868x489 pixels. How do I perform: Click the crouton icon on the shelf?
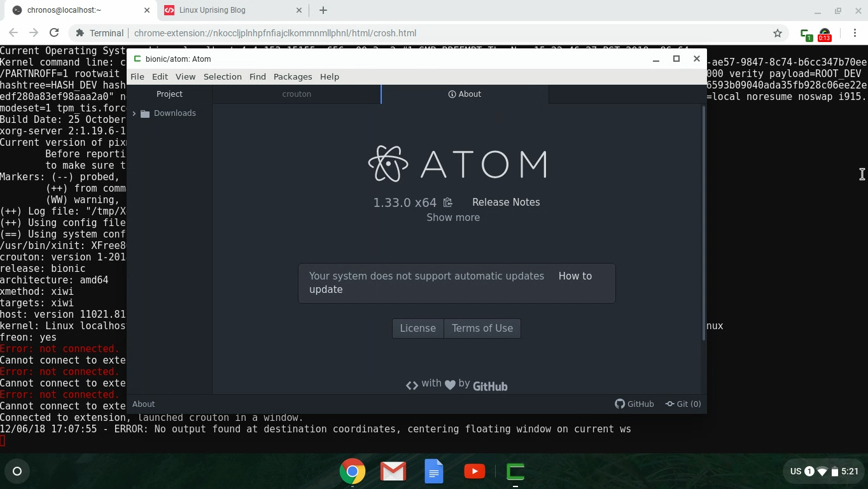point(515,471)
